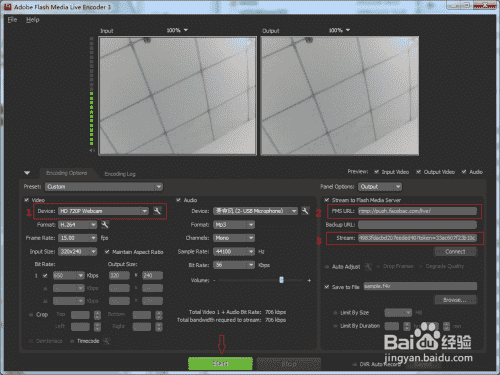
Task: Open the Preset Custom dropdown
Action: point(104,187)
